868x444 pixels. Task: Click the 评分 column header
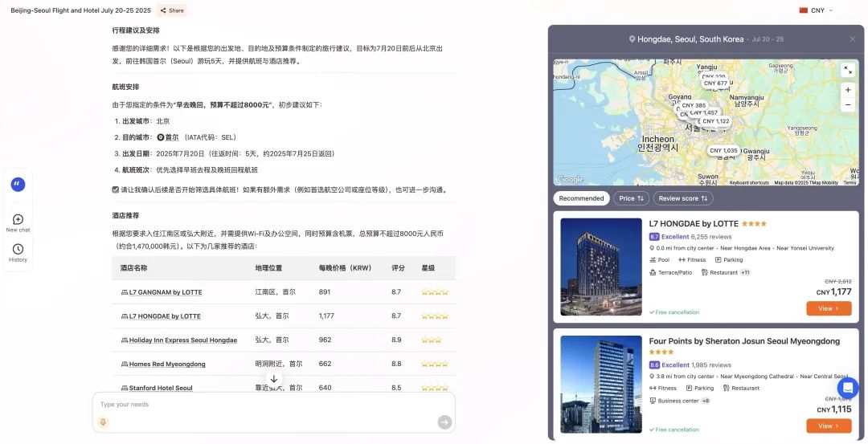point(398,268)
